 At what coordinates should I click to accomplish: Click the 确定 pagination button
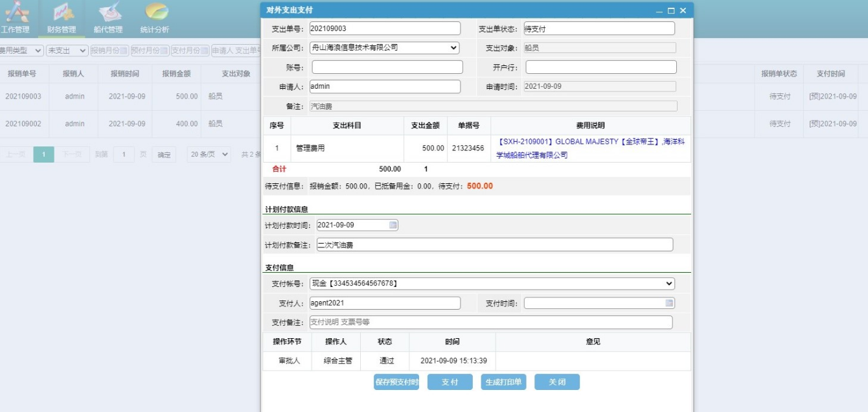tap(164, 154)
